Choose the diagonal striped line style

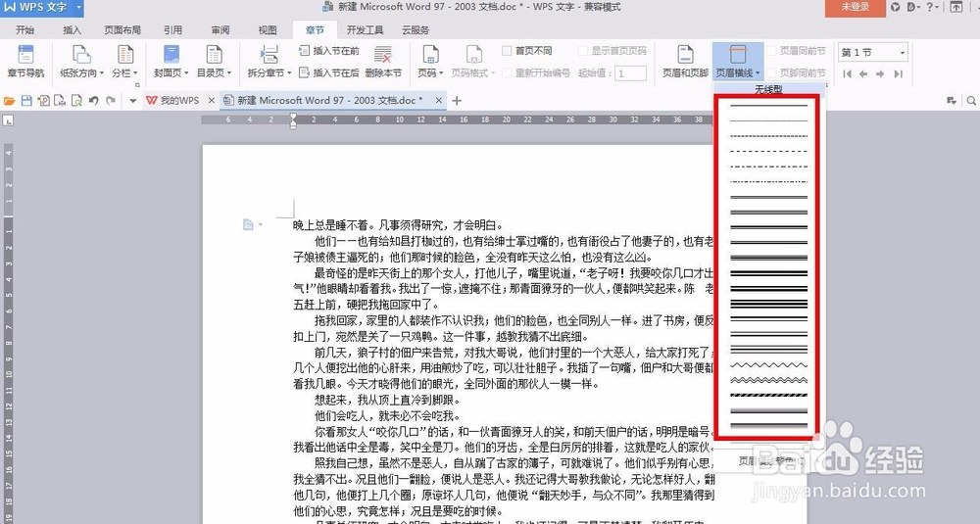(x=768, y=395)
